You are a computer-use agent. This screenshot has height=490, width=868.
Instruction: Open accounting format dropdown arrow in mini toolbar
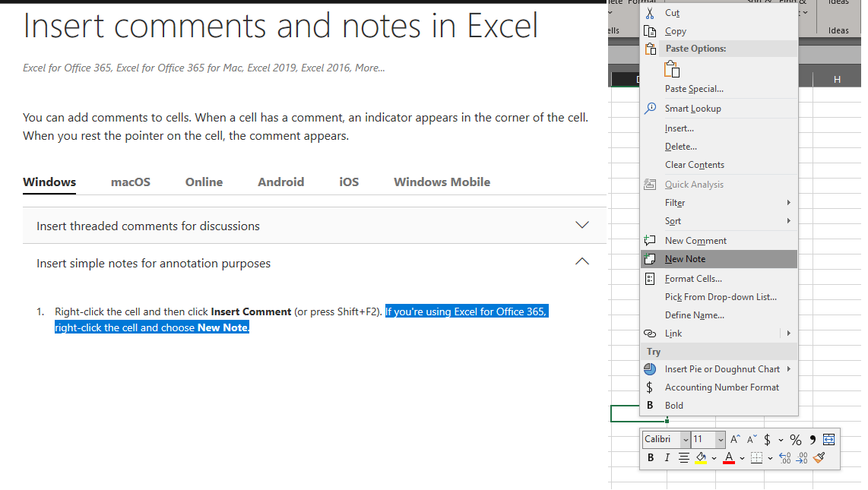tap(781, 440)
